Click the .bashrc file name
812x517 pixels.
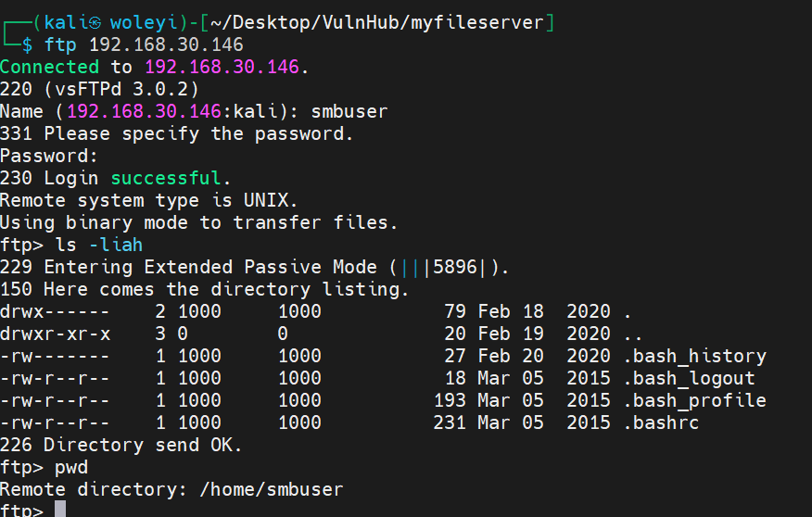661,423
